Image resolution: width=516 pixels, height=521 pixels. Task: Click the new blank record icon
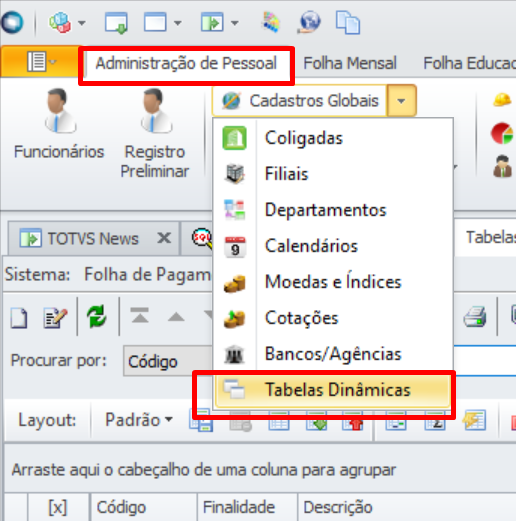point(19,318)
